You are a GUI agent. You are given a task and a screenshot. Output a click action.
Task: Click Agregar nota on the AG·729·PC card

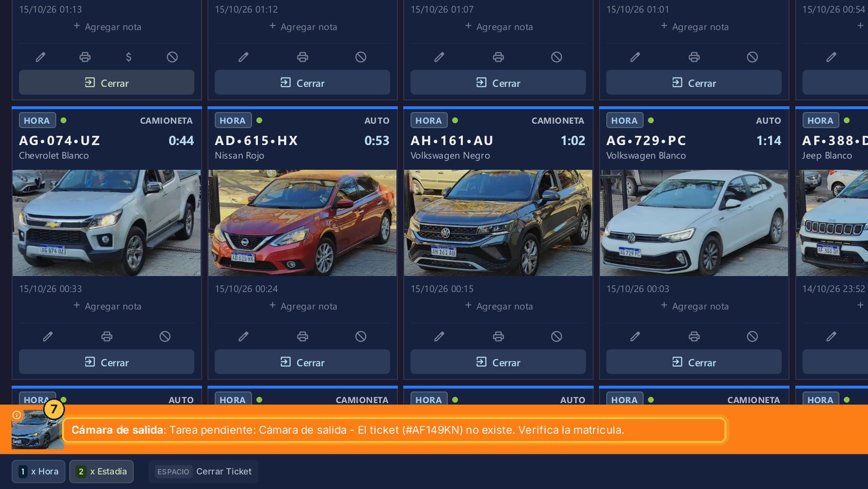pos(695,306)
